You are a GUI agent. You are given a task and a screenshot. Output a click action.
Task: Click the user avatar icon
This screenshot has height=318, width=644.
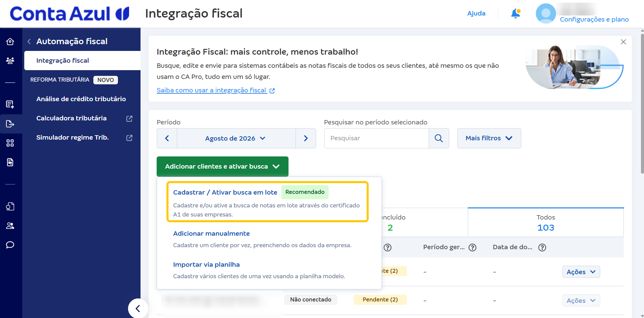(x=546, y=13)
